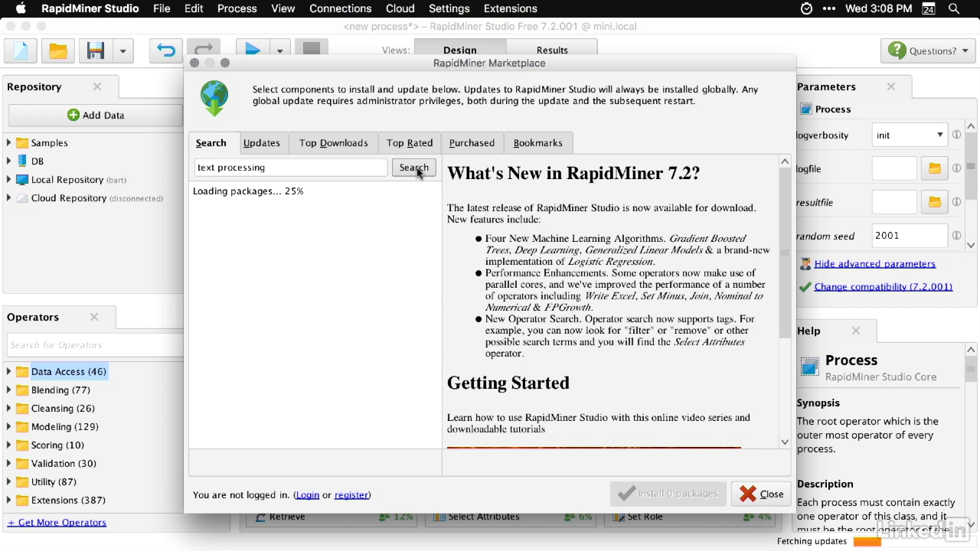Click the new process document icon
This screenshot has width=980, height=551.
pos(21,51)
